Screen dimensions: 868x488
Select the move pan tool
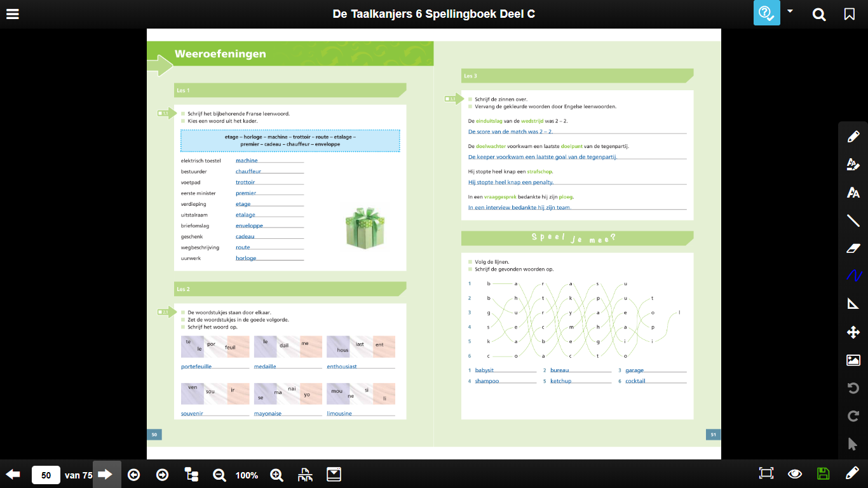tap(853, 332)
